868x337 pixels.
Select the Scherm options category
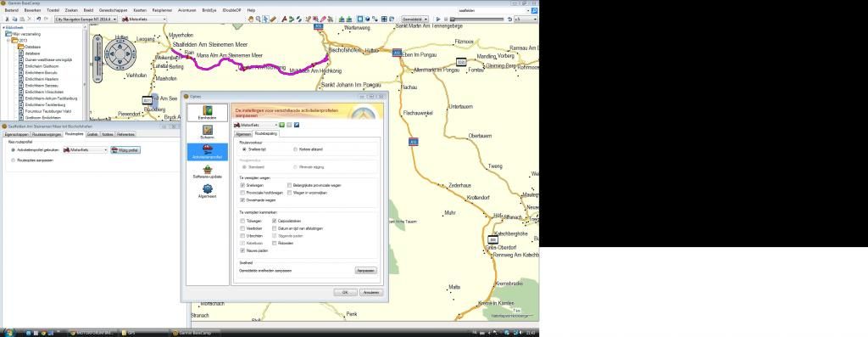(207, 132)
